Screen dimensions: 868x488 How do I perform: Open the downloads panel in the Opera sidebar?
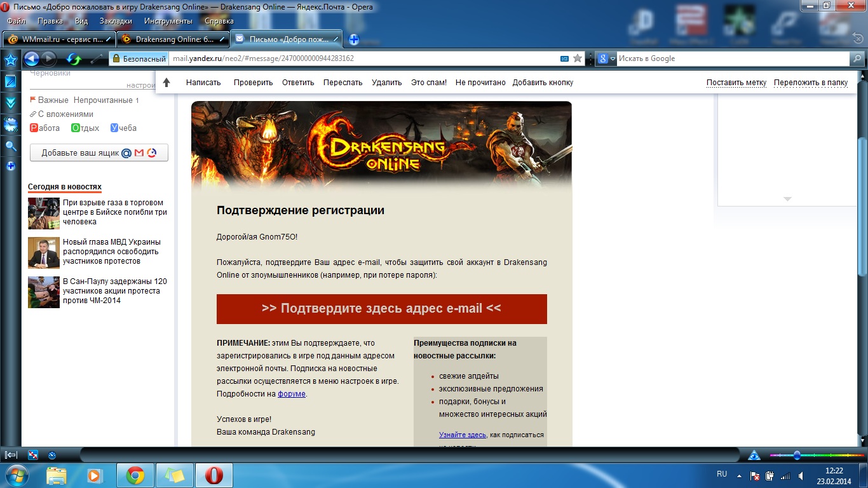coord(11,103)
